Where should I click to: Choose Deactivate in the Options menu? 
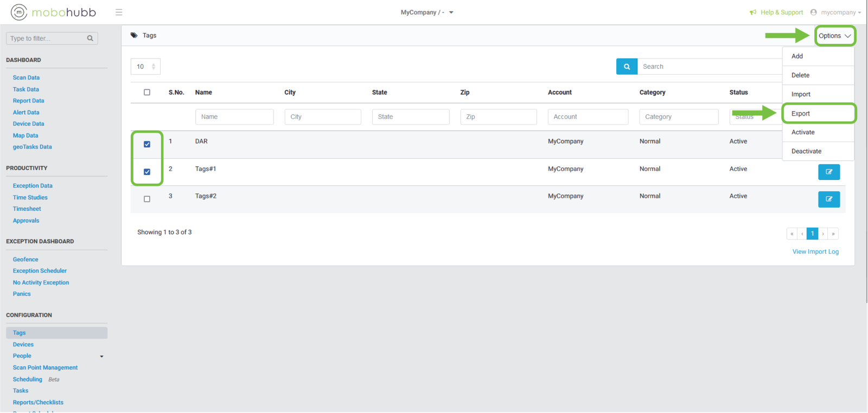point(806,151)
